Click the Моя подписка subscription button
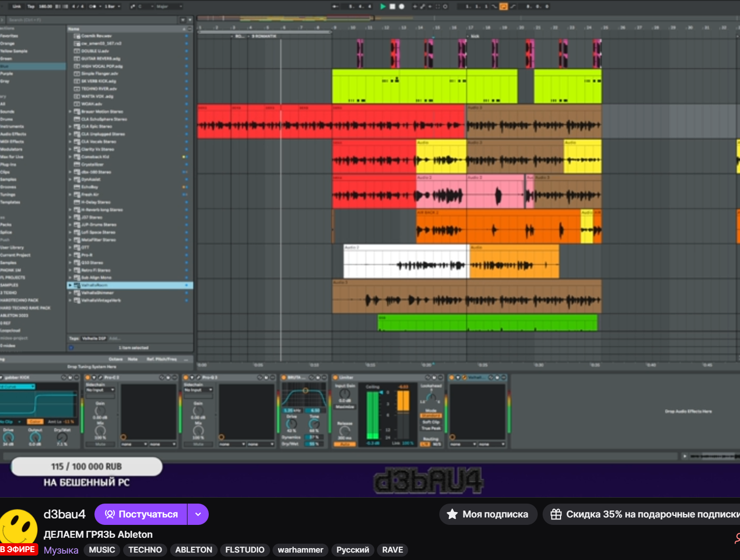This screenshot has height=560, width=740. pos(488,514)
